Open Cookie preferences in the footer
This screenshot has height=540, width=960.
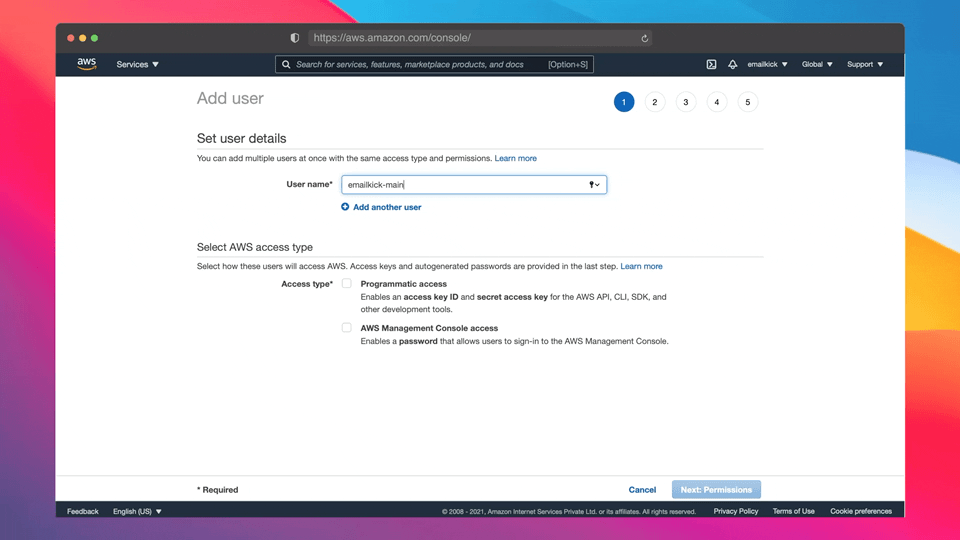click(861, 511)
